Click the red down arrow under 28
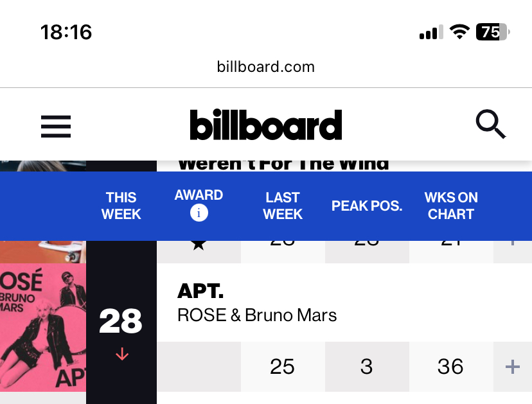Viewport: 532px width, 404px height. [x=122, y=354]
